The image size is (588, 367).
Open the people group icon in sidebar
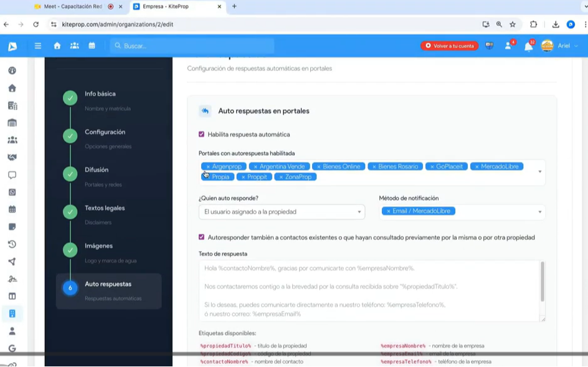tap(12, 140)
